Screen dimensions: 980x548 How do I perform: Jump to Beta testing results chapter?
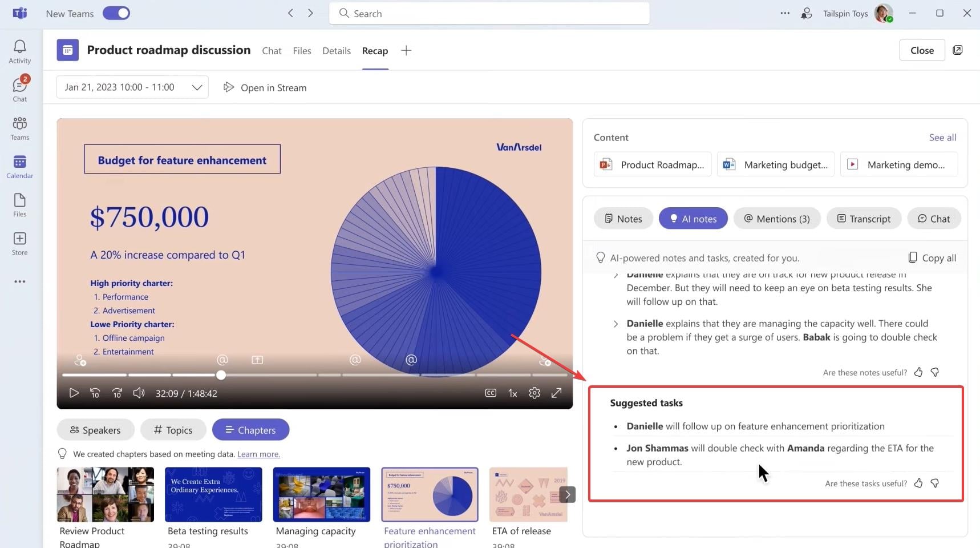click(x=213, y=494)
